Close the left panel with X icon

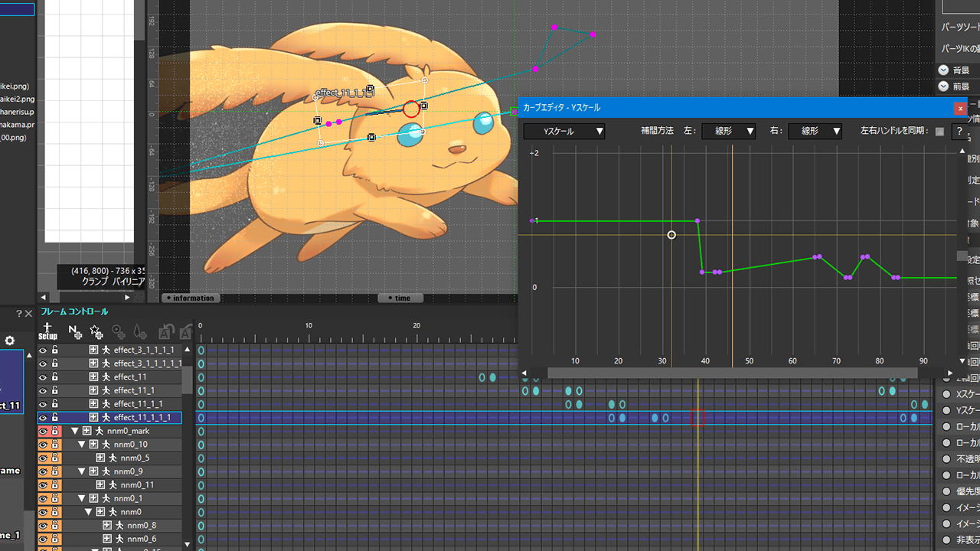click(x=29, y=314)
